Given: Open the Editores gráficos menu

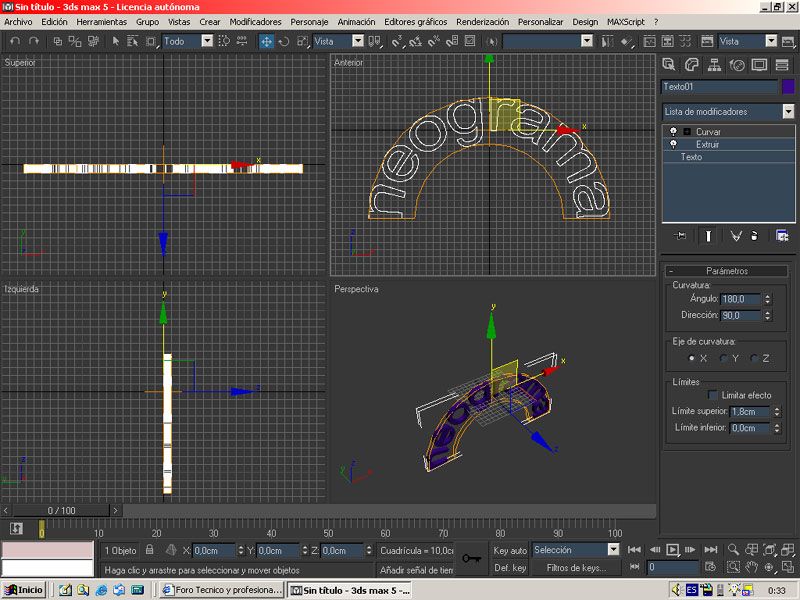Looking at the screenshot, I should click(415, 22).
